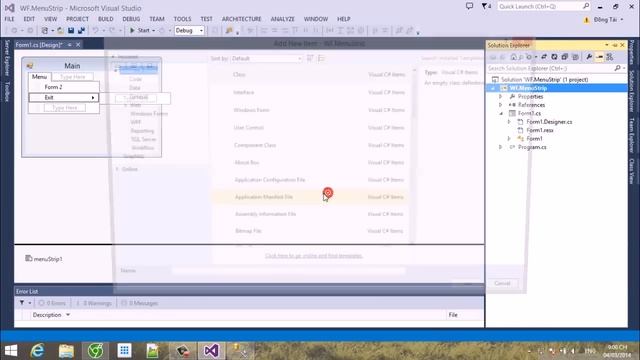The width and height of the screenshot is (640, 360).
Task: Click File Explorer on the taskbar
Action: [x=66, y=351]
